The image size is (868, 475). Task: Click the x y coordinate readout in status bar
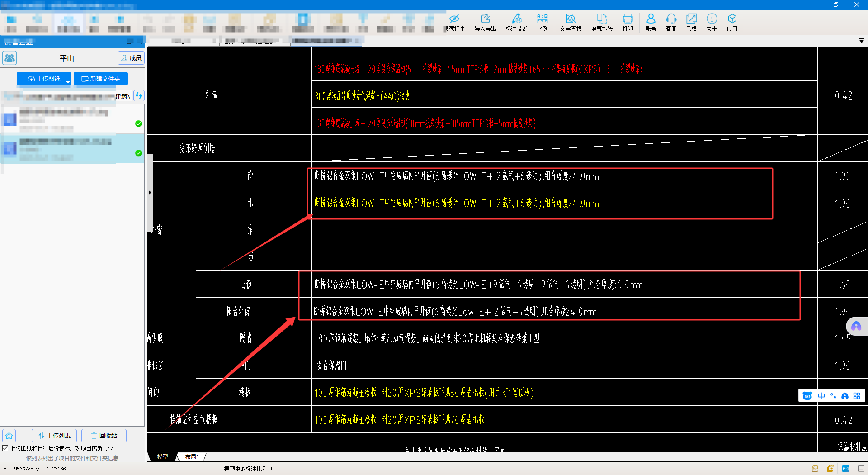point(34,469)
